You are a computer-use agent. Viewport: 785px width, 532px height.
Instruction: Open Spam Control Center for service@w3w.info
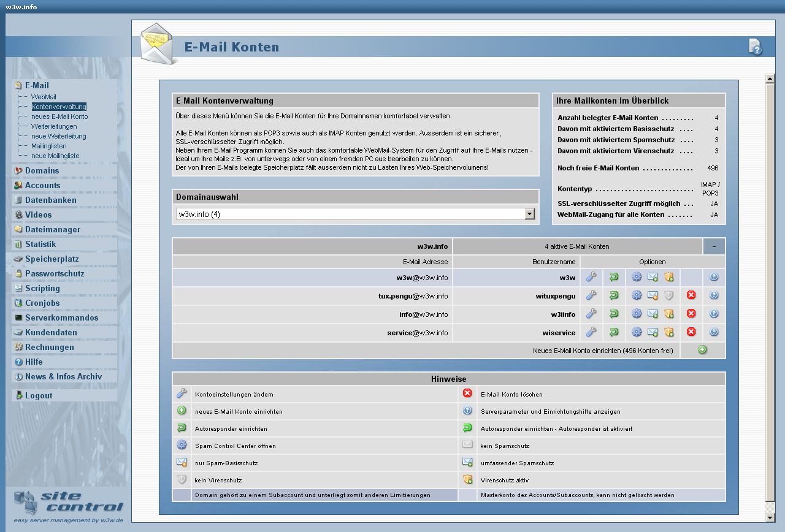point(637,332)
